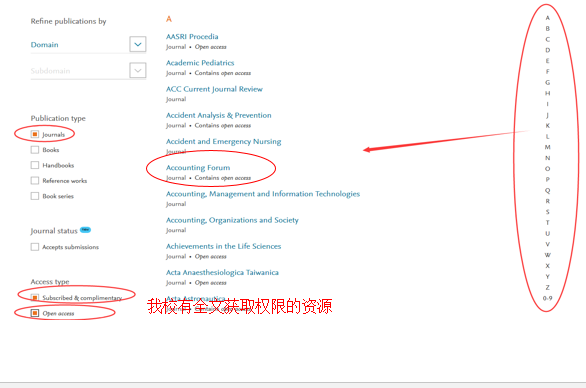Jump to letter T in index

(548, 223)
